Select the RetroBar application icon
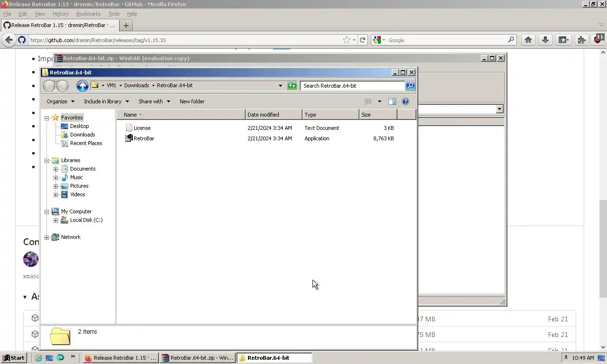The width and height of the screenshot is (607, 364). click(x=129, y=138)
